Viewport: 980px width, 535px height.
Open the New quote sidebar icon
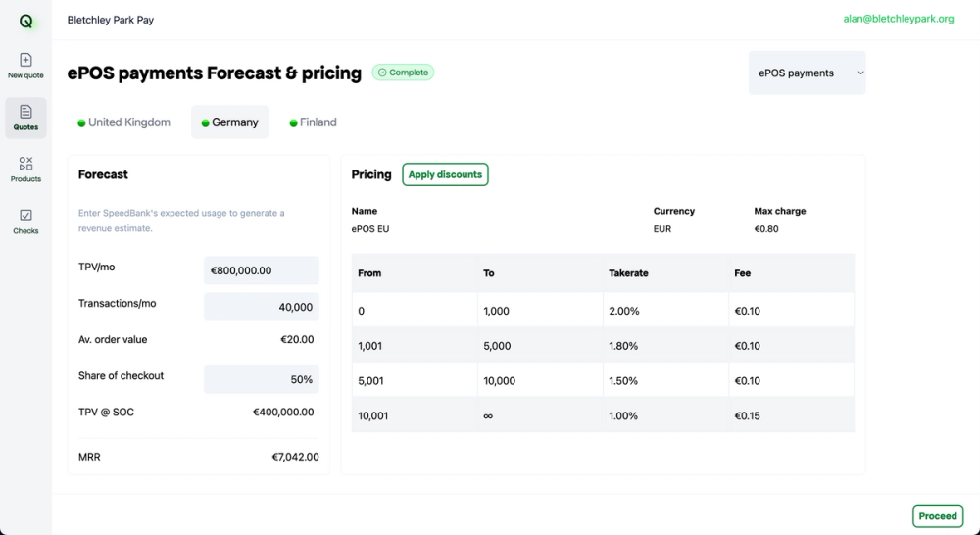(x=25, y=66)
